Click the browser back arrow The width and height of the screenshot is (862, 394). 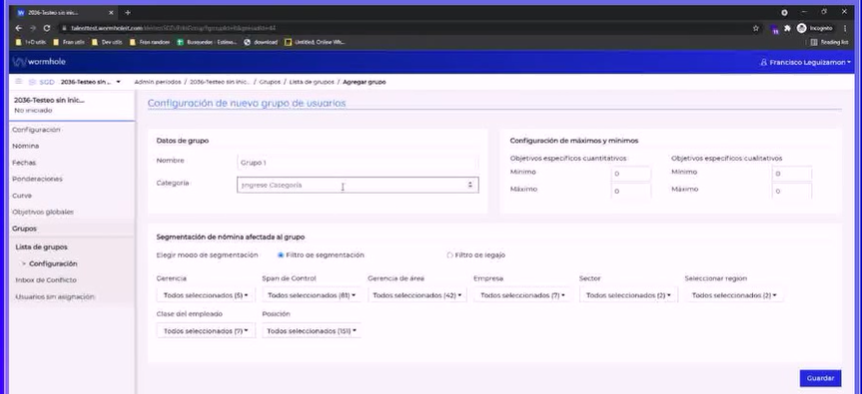(19, 28)
